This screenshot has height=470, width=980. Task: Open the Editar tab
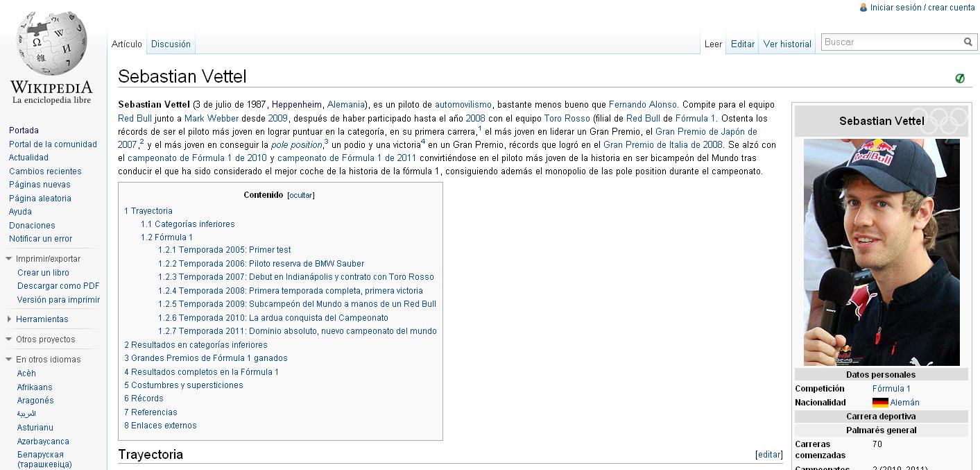(742, 44)
